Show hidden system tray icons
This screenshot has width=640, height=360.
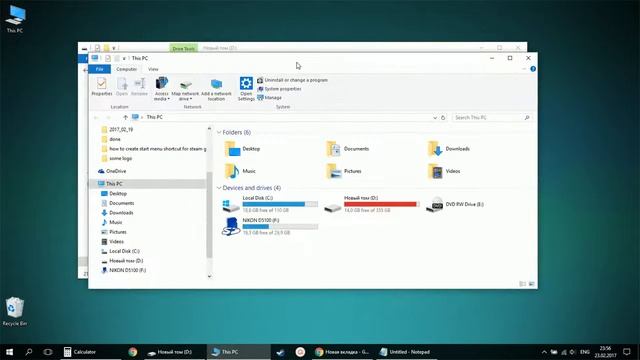coord(544,352)
